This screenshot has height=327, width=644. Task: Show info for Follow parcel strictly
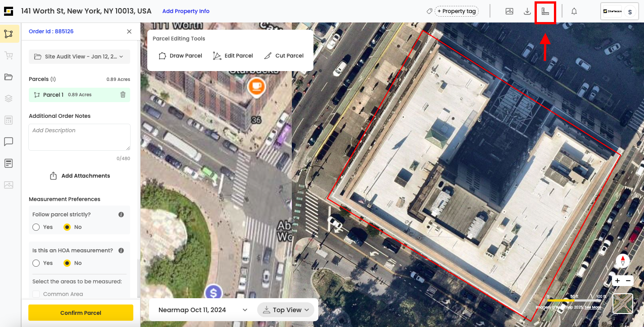121,215
